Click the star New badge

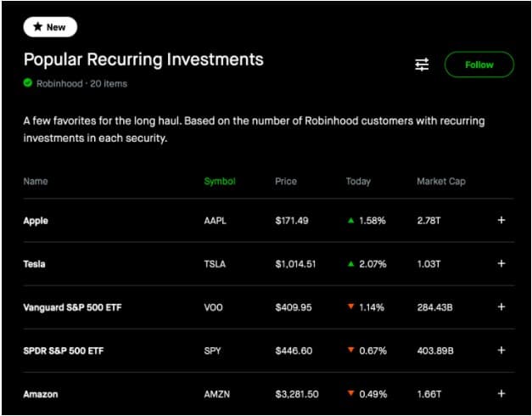(50, 27)
